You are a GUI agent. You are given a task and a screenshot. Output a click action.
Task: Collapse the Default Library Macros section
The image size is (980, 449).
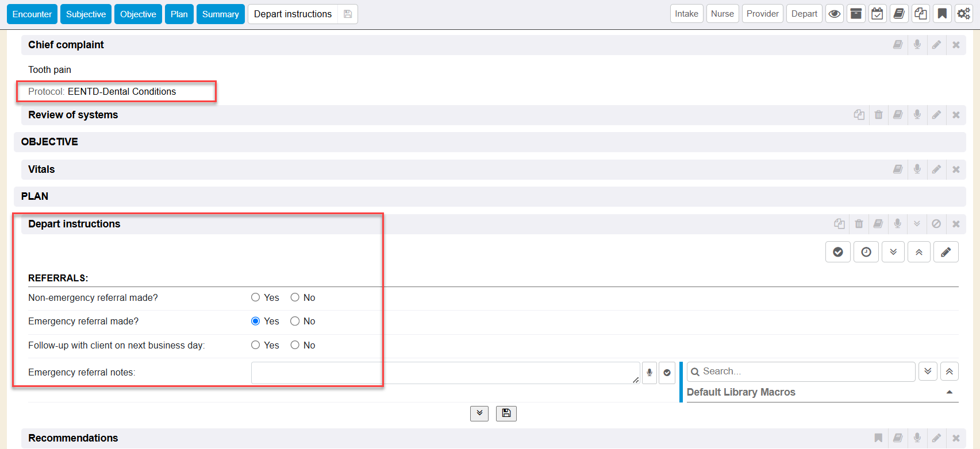(949, 392)
